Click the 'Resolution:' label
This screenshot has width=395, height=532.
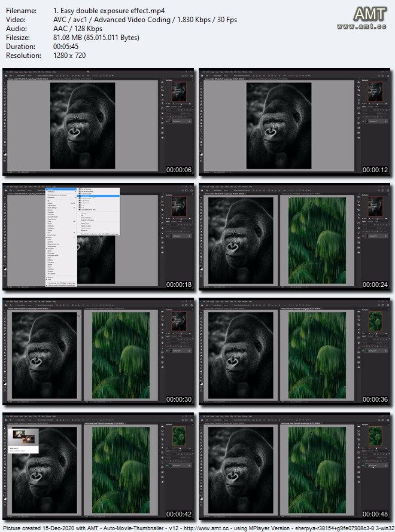coord(23,56)
